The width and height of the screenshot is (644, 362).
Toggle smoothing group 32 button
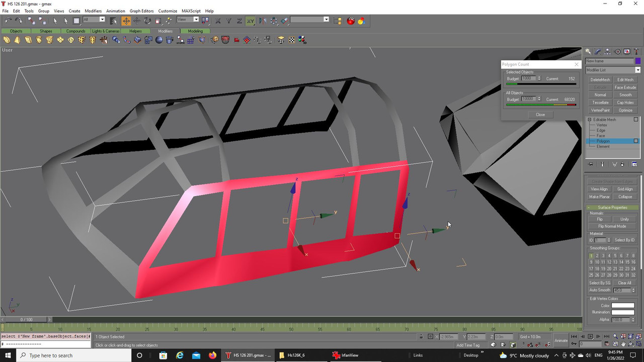633,275
